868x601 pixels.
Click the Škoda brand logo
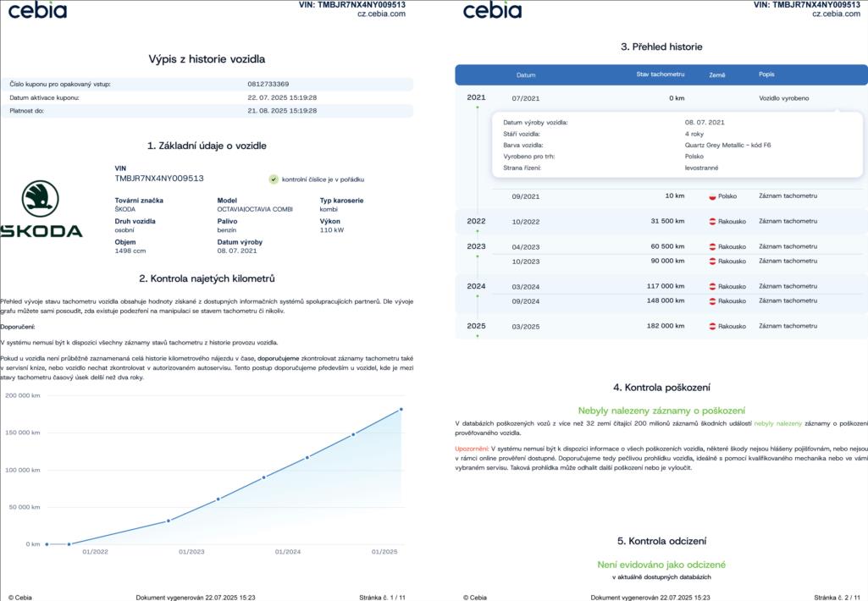coord(41,209)
